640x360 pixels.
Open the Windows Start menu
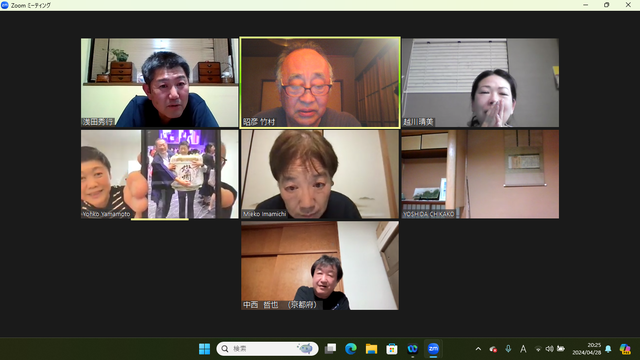click(204, 349)
